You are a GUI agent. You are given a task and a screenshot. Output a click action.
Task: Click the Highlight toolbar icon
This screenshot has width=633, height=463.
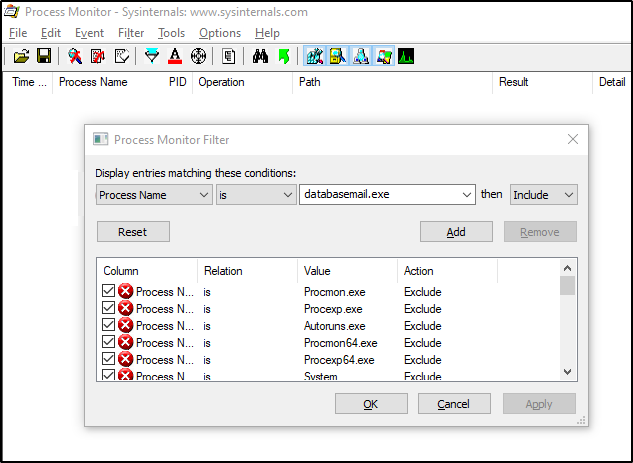point(174,56)
